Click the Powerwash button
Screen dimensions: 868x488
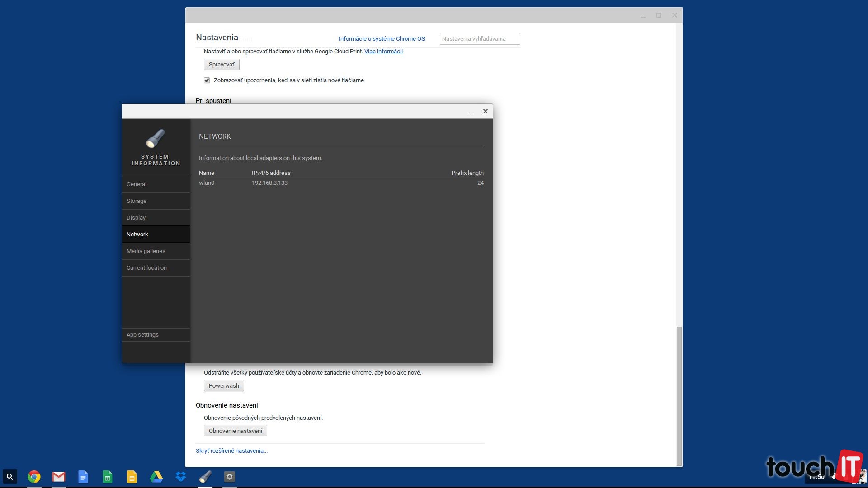[x=224, y=386]
